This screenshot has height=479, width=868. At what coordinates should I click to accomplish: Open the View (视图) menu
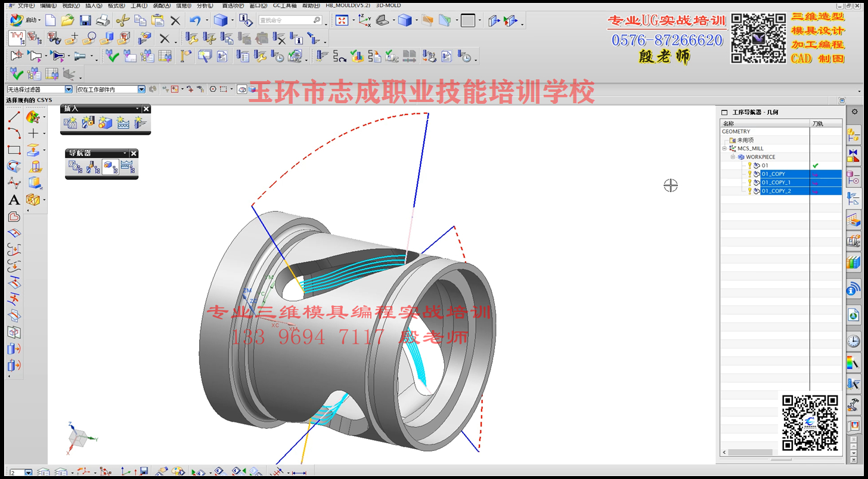pyautogui.click(x=70, y=5)
